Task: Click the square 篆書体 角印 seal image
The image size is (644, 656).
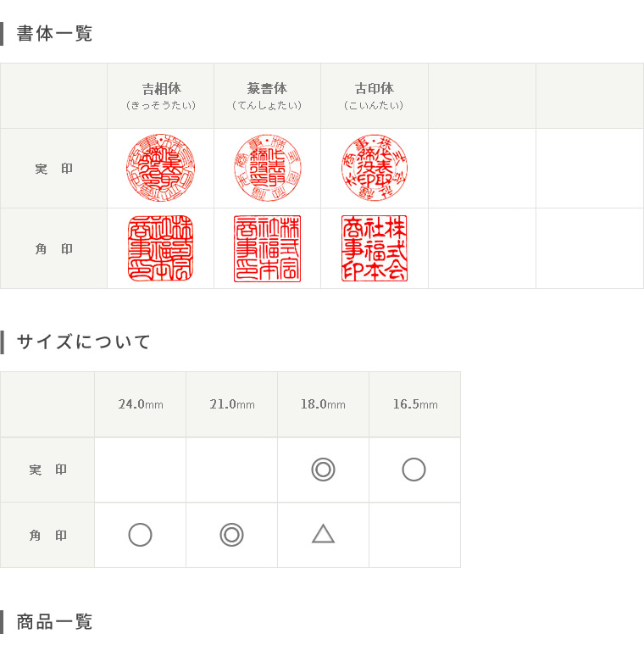Action: click(267, 248)
